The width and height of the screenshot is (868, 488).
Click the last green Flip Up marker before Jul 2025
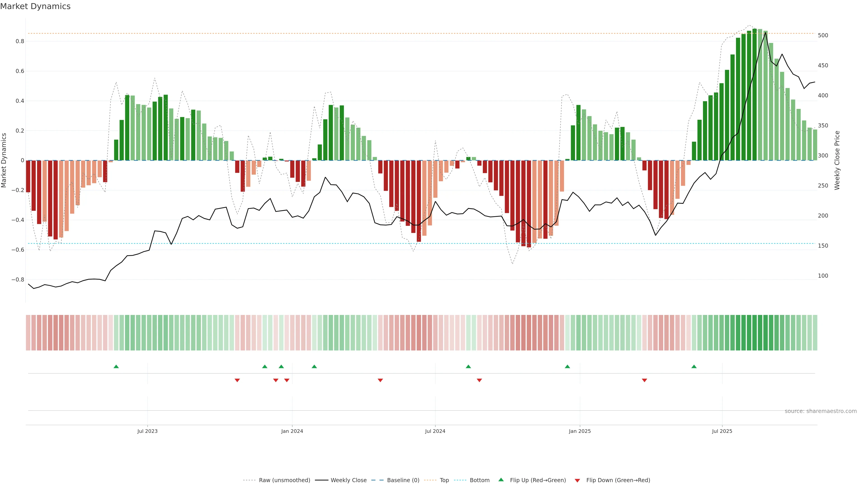pyautogui.click(x=694, y=366)
